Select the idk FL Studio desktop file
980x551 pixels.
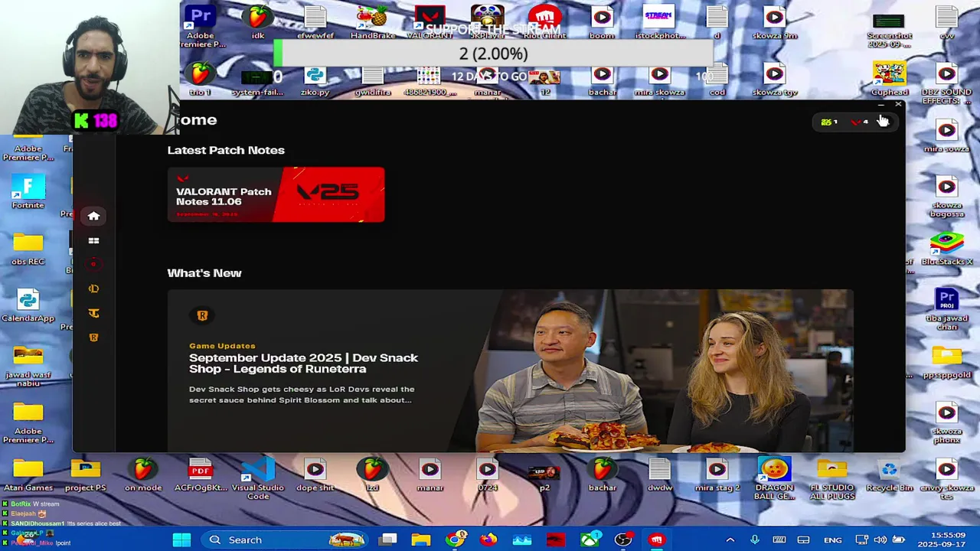[x=258, y=21]
